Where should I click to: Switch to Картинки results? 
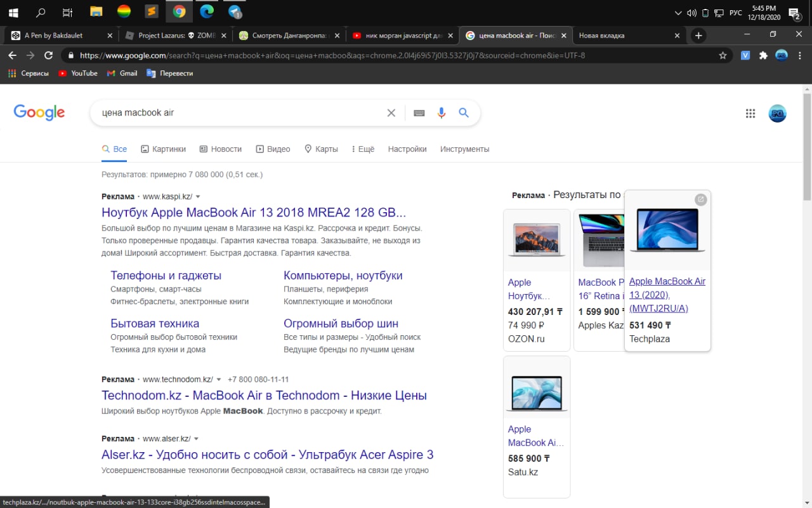(x=163, y=149)
